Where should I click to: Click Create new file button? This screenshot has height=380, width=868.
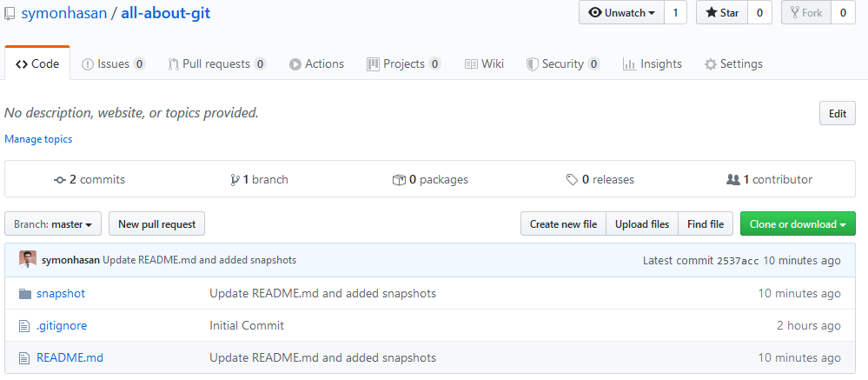[563, 223]
